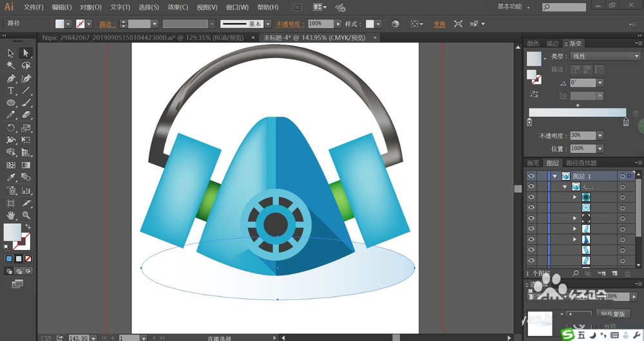Screen dimensions: 644x341
Task: Select the Mesh tool
Action: 11,165
